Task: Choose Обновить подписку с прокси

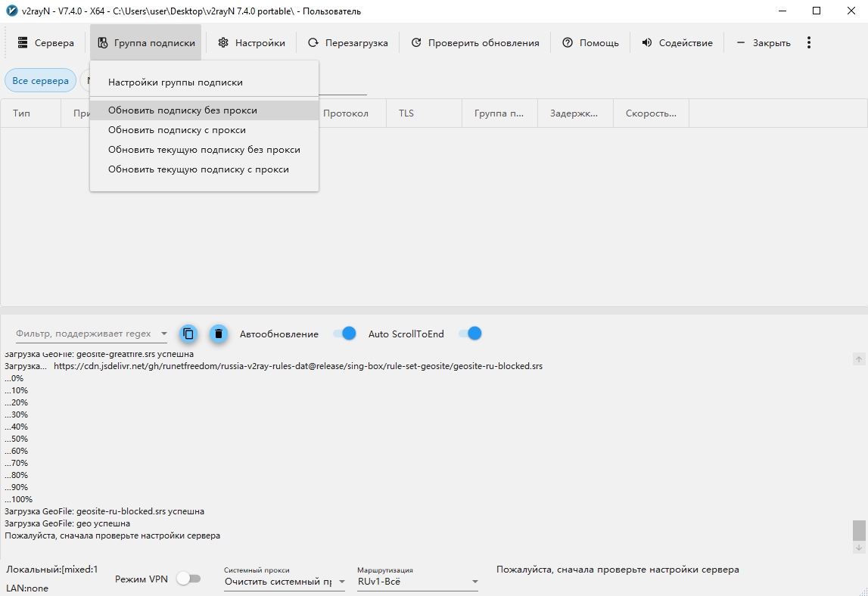Action: 204,130
